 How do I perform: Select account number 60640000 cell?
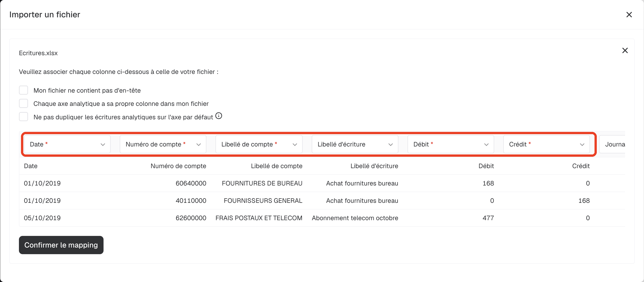191,183
